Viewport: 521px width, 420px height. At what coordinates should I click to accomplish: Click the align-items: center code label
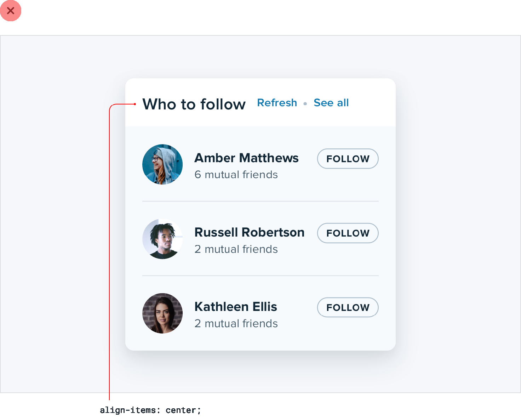[150, 410]
